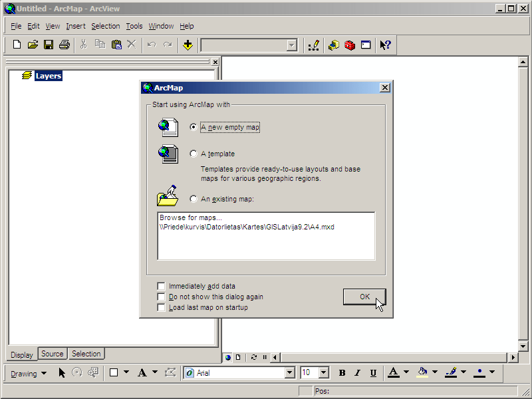Open the Edit menu
The image size is (532, 399).
[x=33, y=26]
